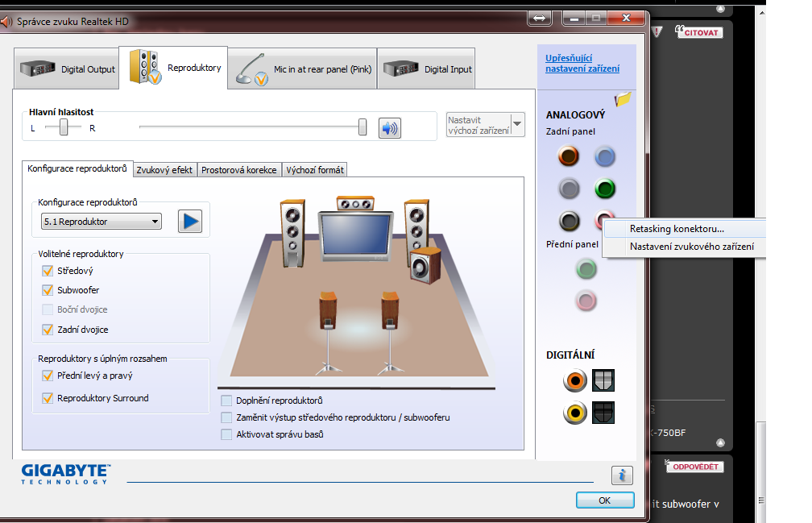
Task: Open the 5.1 Reproduktor configuration dropdown
Action: coord(101,222)
